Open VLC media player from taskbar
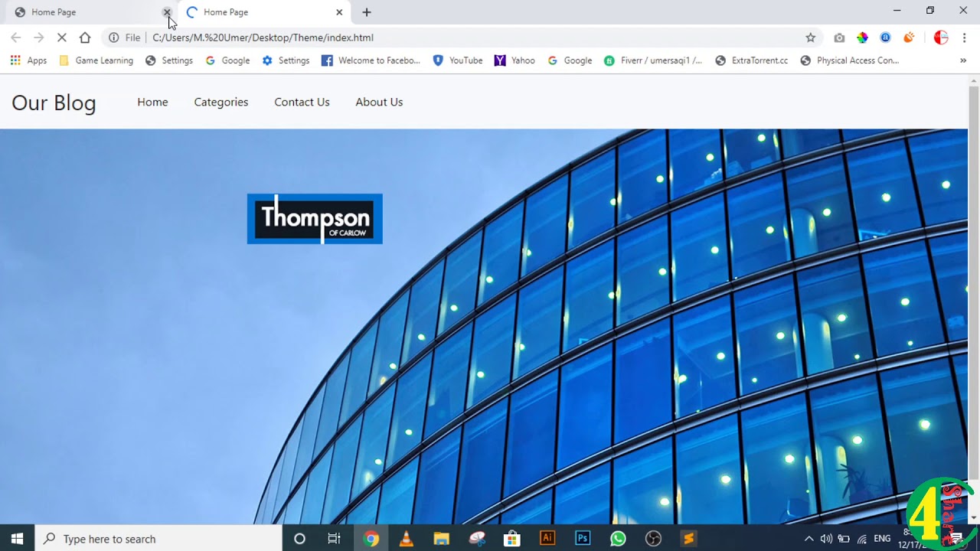Screen dimensions: 980x551 (x=406, y=539)
